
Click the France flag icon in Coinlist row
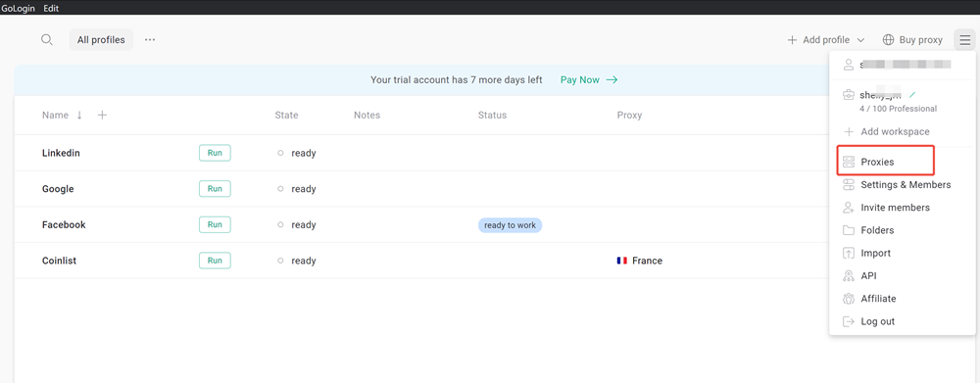(x=621, y=261)
